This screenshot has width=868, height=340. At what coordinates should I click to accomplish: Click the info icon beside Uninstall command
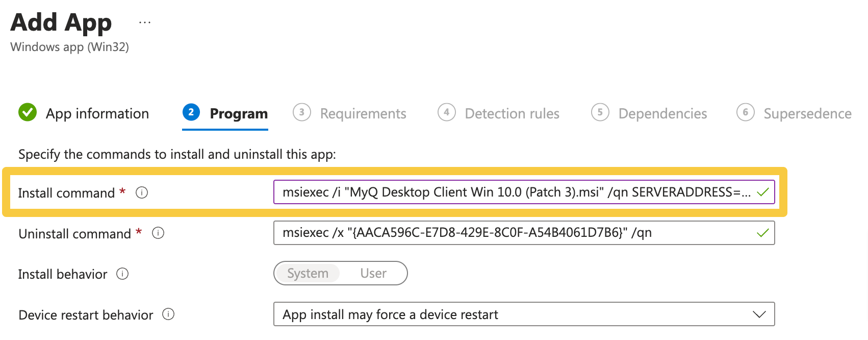pos(158,233)
